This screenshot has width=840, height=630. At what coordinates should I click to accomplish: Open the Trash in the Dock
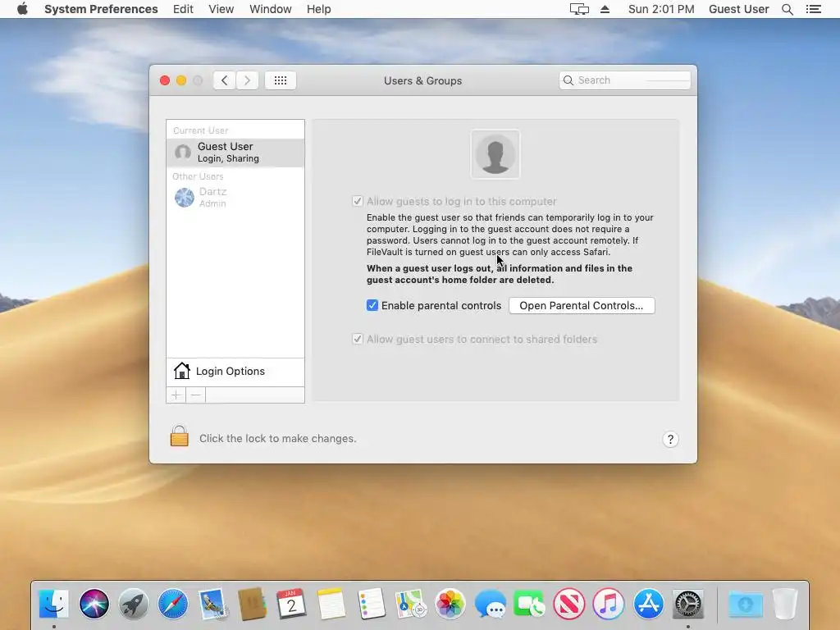pyautogui.click(x=785, y=604)
